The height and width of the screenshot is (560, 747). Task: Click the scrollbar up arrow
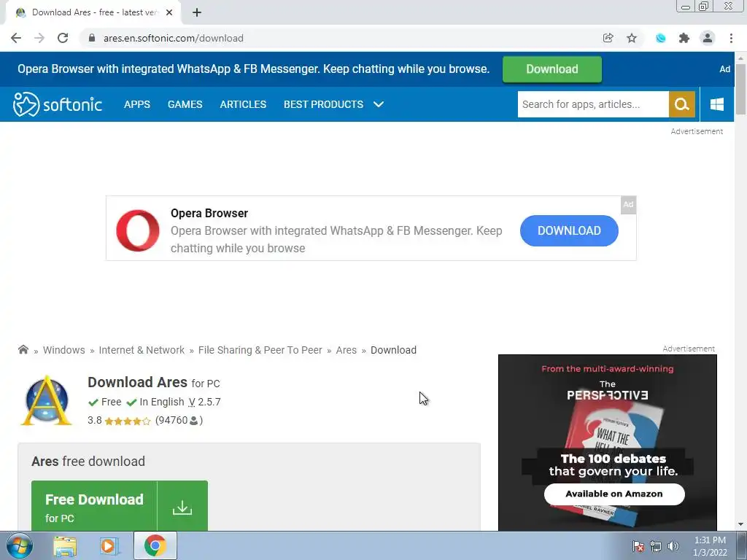(740, 58)
